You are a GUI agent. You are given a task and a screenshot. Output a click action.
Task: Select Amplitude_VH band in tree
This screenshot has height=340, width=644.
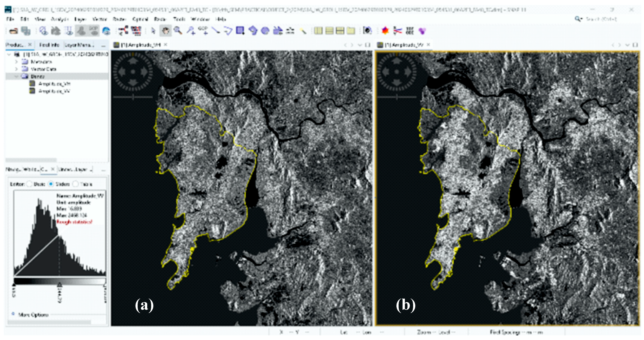tap(54, 84)
